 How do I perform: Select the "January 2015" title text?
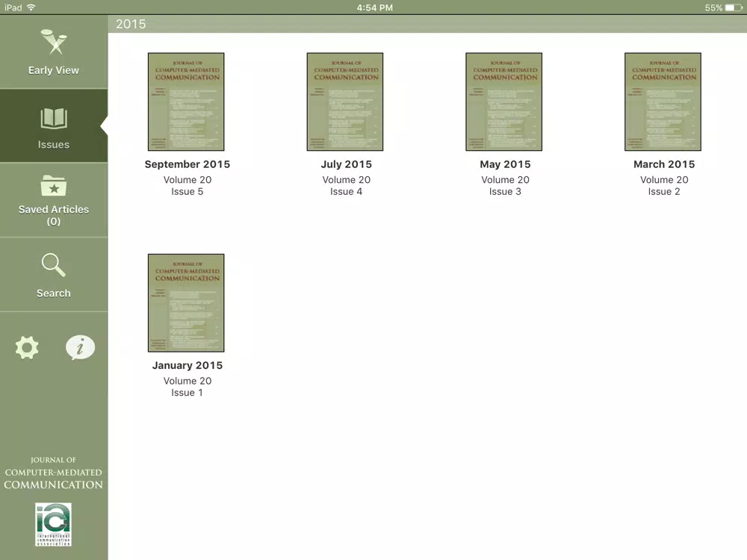(187, 365)
